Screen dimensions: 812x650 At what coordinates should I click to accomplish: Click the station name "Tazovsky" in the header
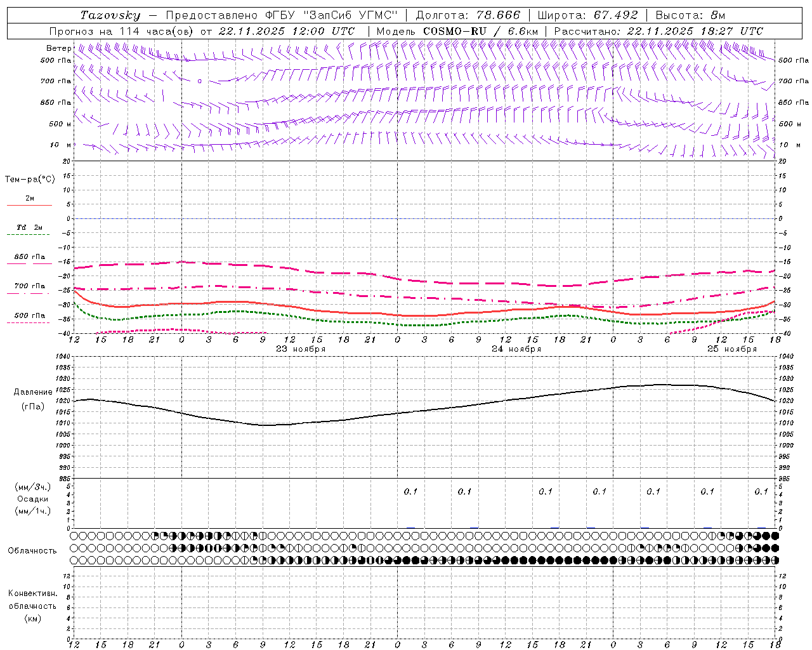point(110,15)
